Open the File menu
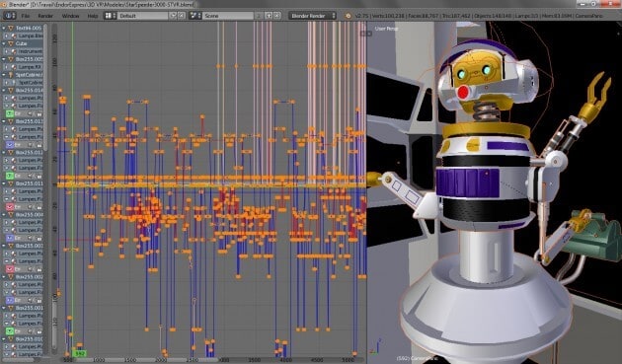622x364 pixels. 26,16
